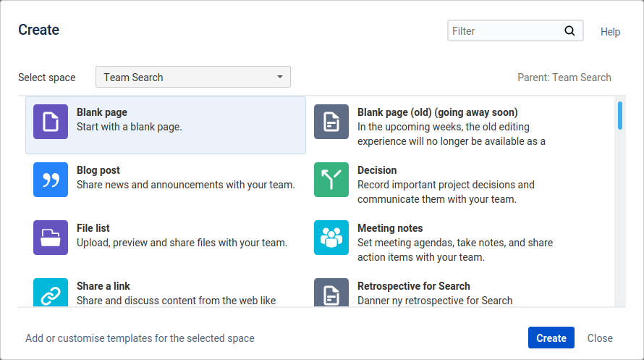The width and height of the screenshot is (644, 360).
Task: Select the Meeting notes people icon
Action: click(x=331, y=238)
